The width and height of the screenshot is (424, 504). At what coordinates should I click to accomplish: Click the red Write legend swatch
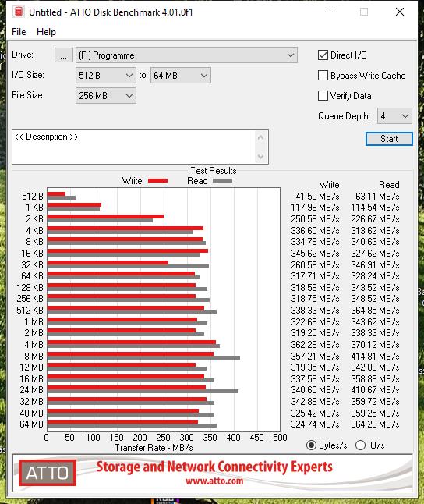(x=157, y=181)
